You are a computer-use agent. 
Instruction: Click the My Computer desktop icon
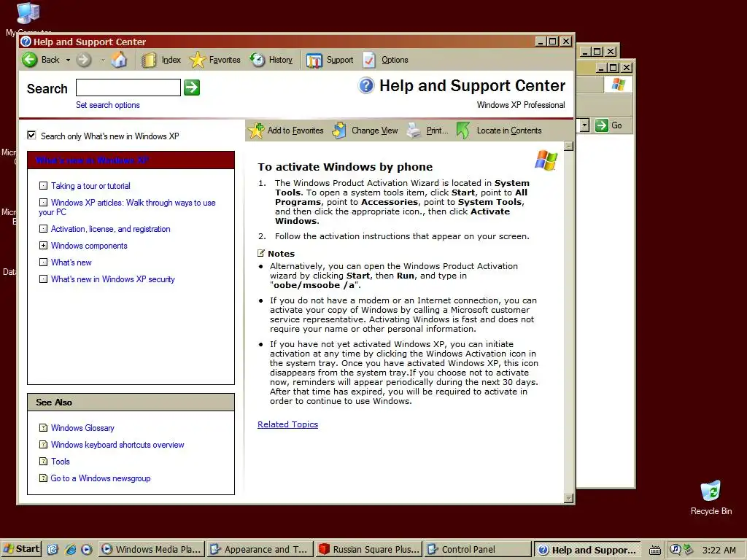click(28, 13)
